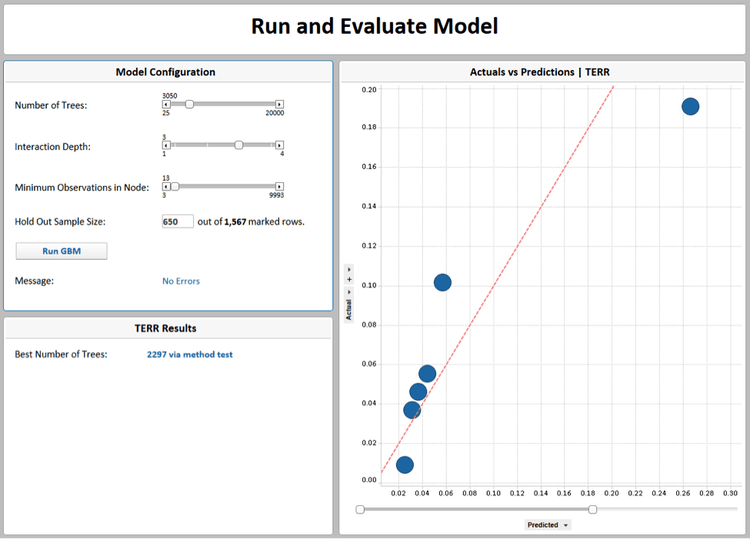This screenshot has height=539, width=750.
Task: Click left arrow of Minimum Observations slider
Action: pos(166,187)
